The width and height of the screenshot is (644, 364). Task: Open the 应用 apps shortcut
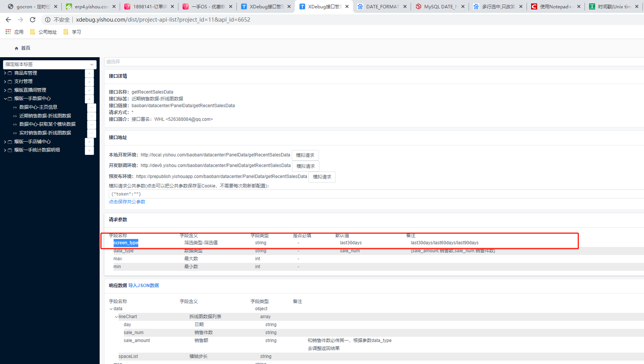pyautogui.click(x=14, y=32)
